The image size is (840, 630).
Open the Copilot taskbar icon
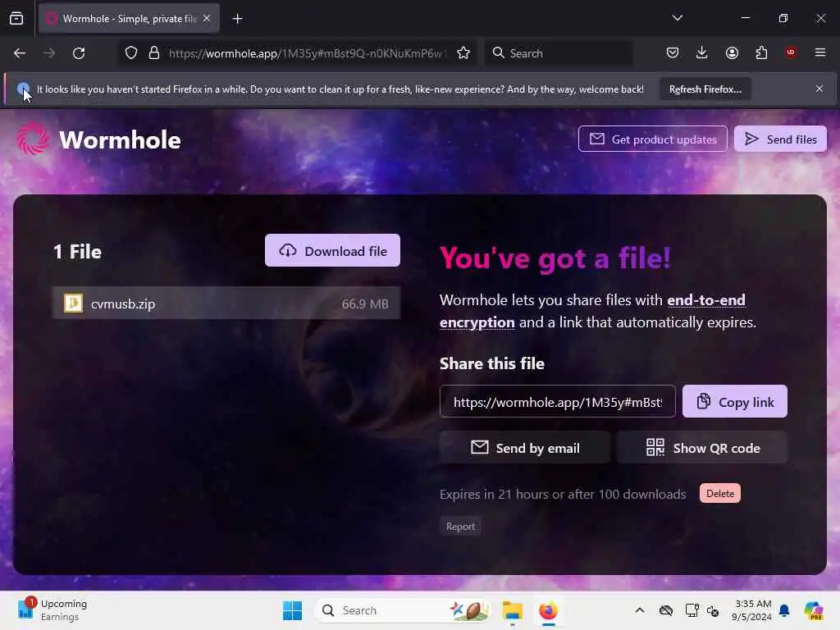(x=814, y=610)
